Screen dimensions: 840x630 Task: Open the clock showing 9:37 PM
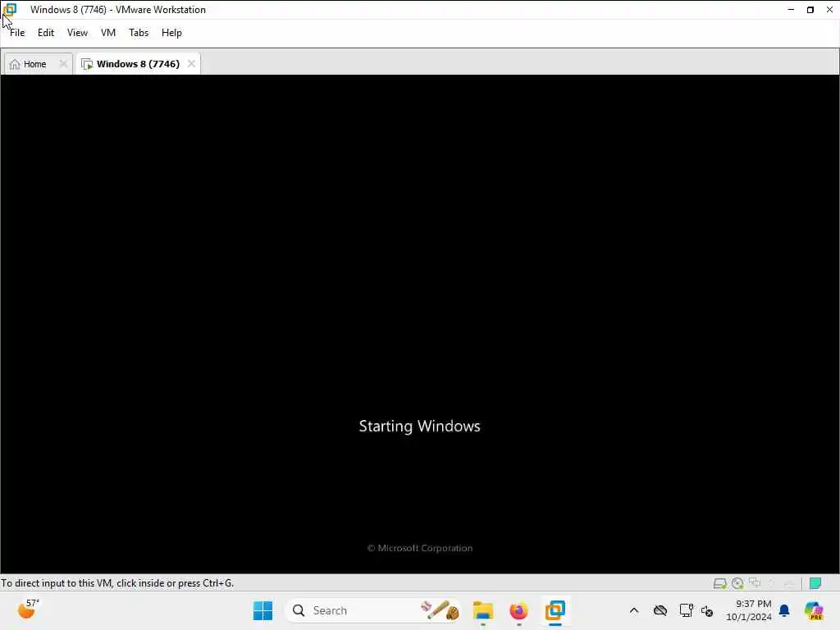748,610
